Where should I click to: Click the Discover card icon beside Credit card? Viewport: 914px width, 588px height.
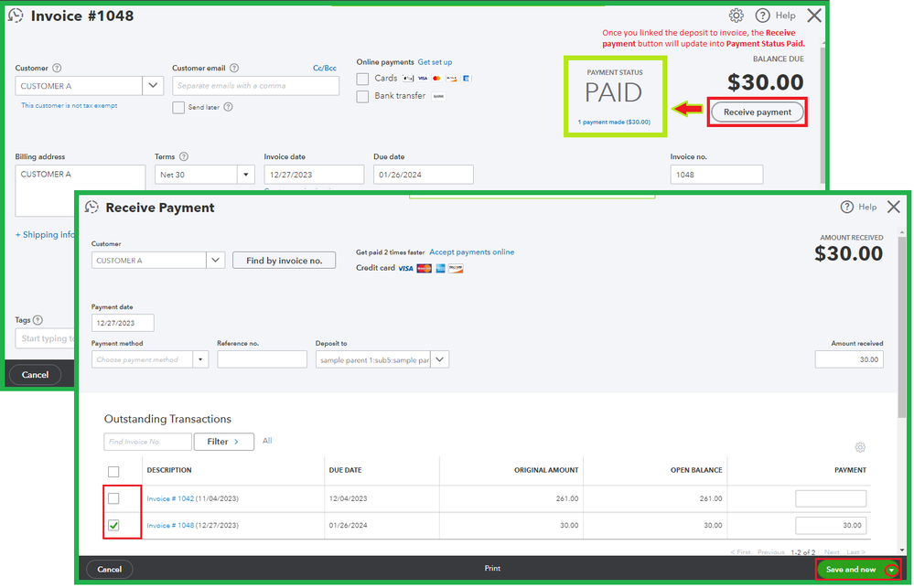pyautogui.click(x=456, y=269)
